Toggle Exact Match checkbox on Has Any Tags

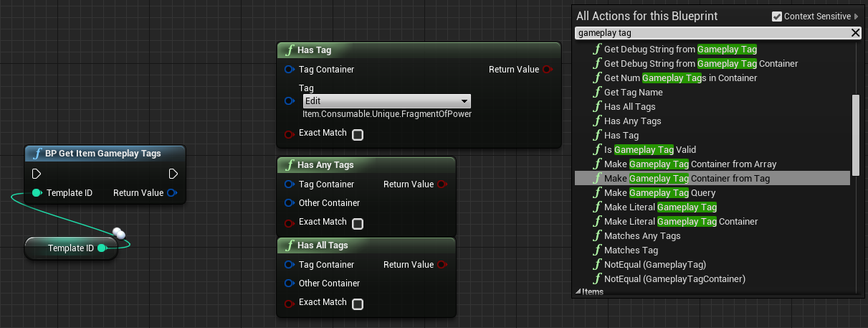[358, 223]
